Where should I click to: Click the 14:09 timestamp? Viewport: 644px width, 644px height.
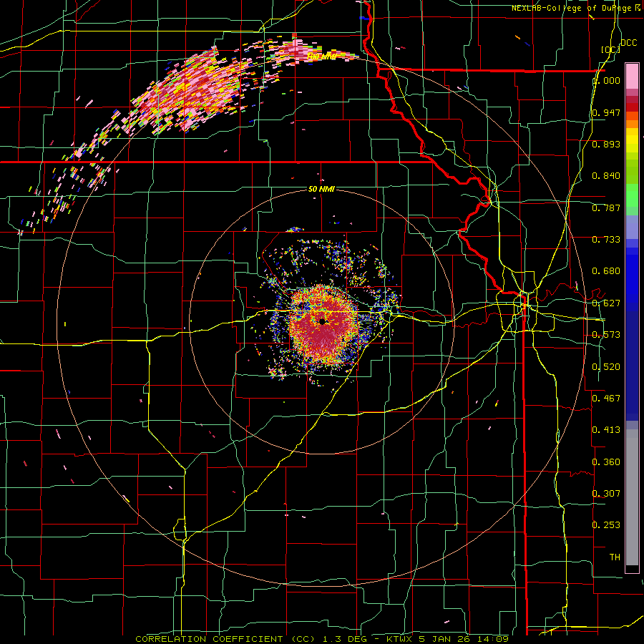click(x=493, y=639)
